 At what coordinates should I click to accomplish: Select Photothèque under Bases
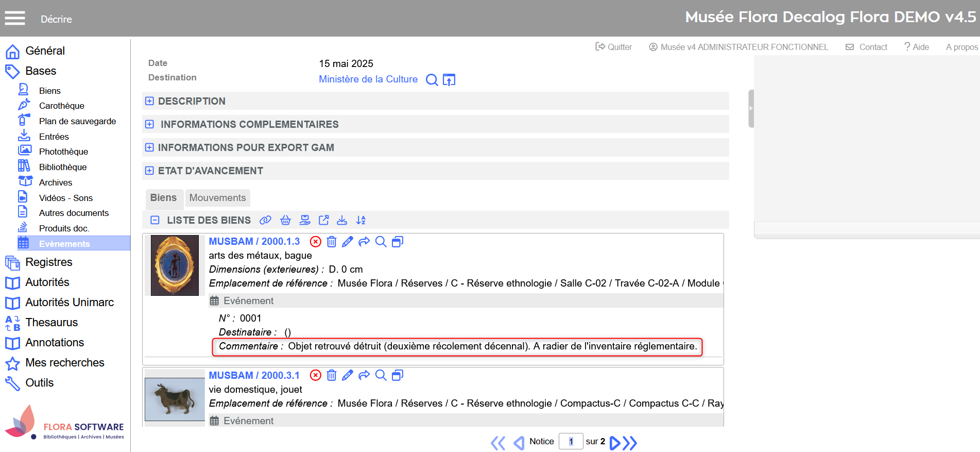pyautogui.click(x=63, y=152)
